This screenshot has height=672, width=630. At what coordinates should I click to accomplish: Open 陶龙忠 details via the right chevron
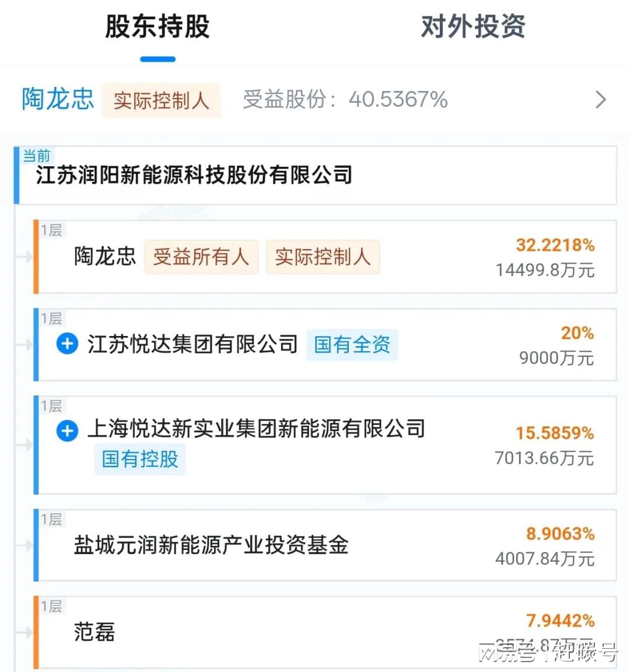[x=601, y=100]
